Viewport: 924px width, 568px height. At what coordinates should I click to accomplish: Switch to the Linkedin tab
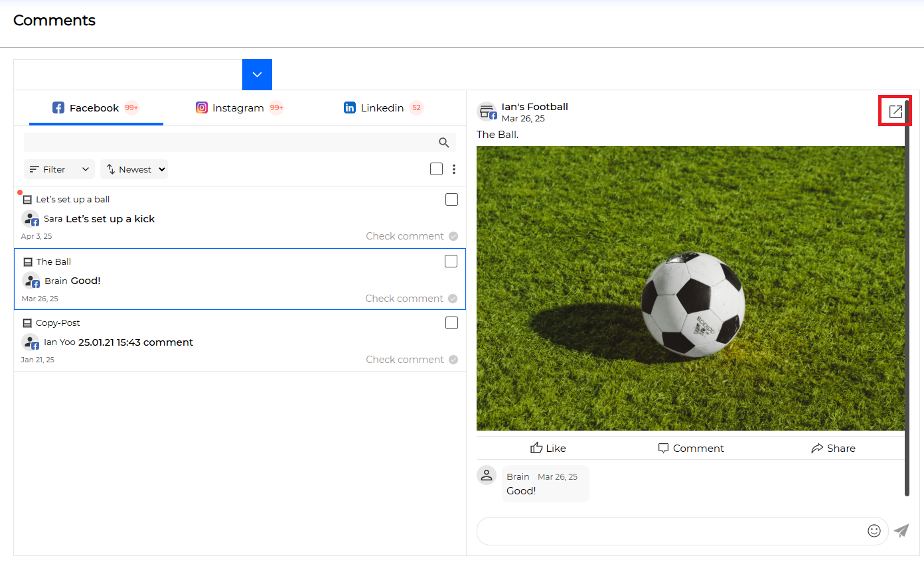(x=383, y=107)
